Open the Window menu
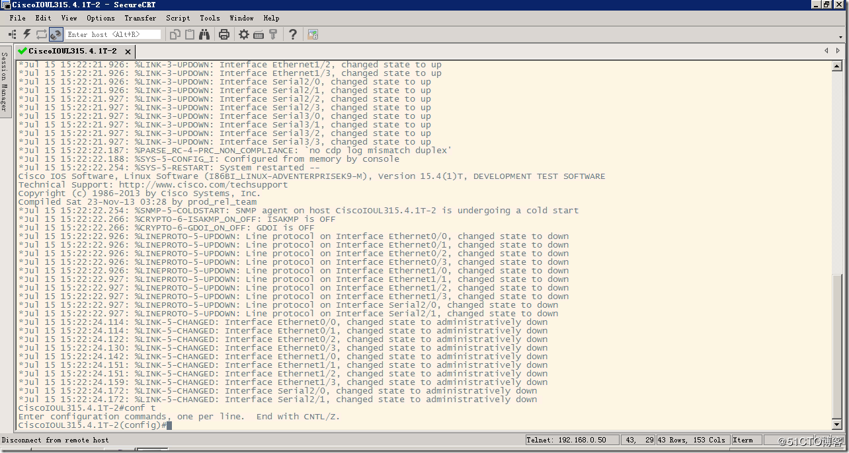849x453 pixels. pos(241,18)
